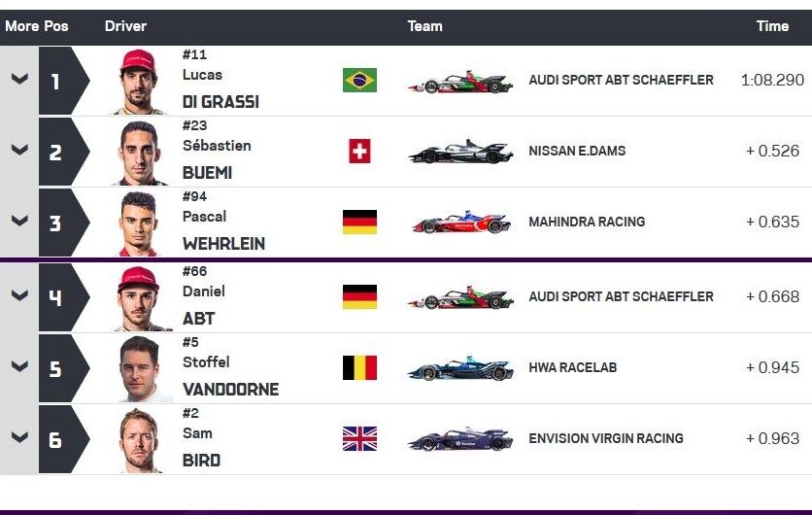
Task: Expand the row for Sébastien Buemi
Action: coord(19,151)
